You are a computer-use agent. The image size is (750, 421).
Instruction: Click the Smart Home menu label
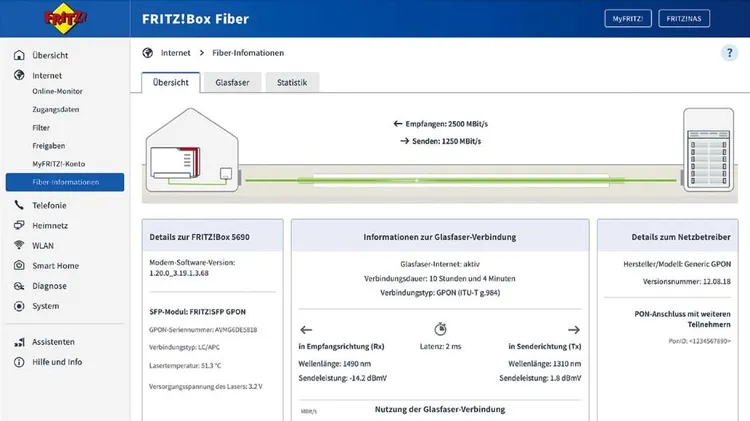pyautogui.click(x=55, y=266)
